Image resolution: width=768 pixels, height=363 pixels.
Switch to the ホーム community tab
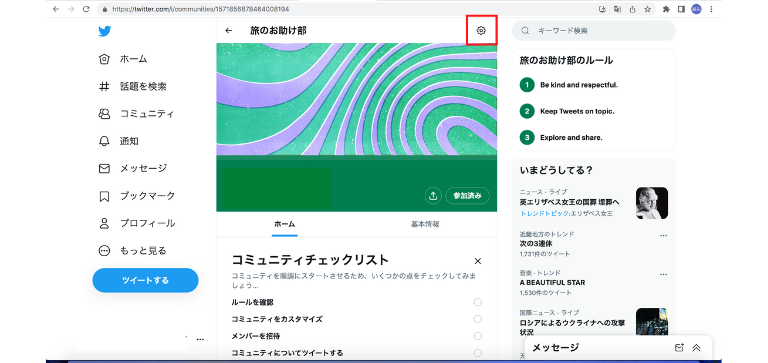pos(285,224)
